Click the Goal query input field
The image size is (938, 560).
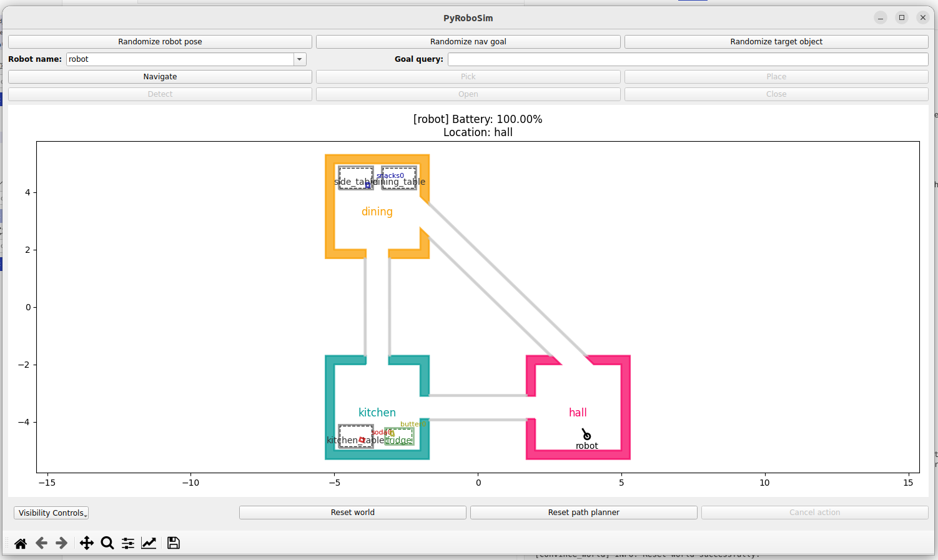tap(688, 59)
